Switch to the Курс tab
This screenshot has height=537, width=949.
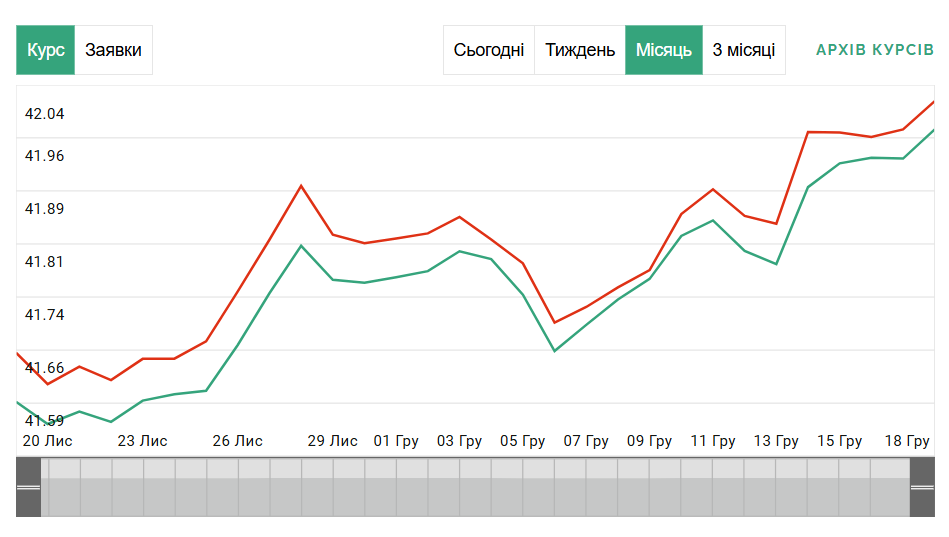[x=46, y=50]
